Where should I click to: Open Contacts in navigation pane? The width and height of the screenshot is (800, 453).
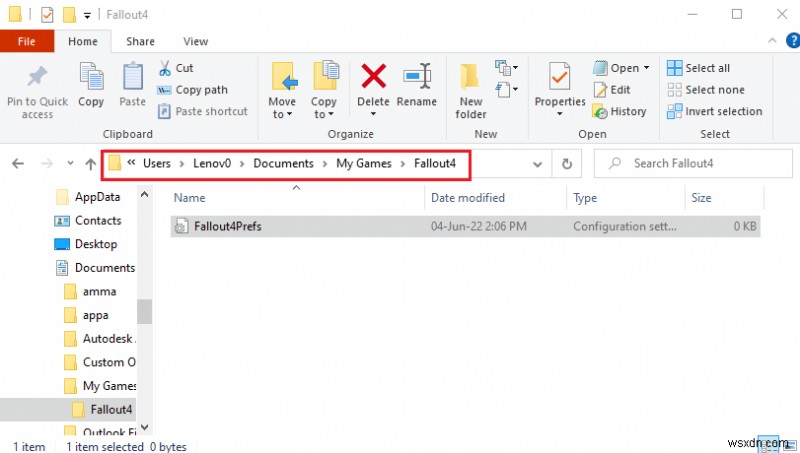click(88, 220)
